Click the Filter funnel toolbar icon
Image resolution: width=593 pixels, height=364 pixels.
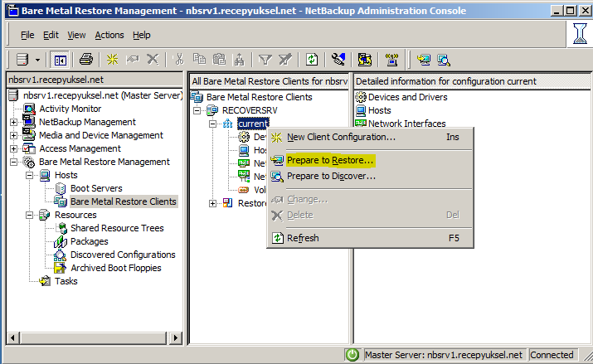click(265, 60)
